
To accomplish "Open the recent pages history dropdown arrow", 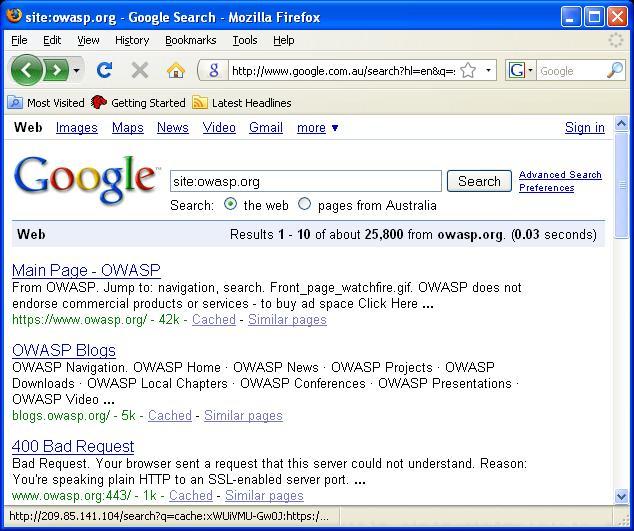I will point(77,71).
